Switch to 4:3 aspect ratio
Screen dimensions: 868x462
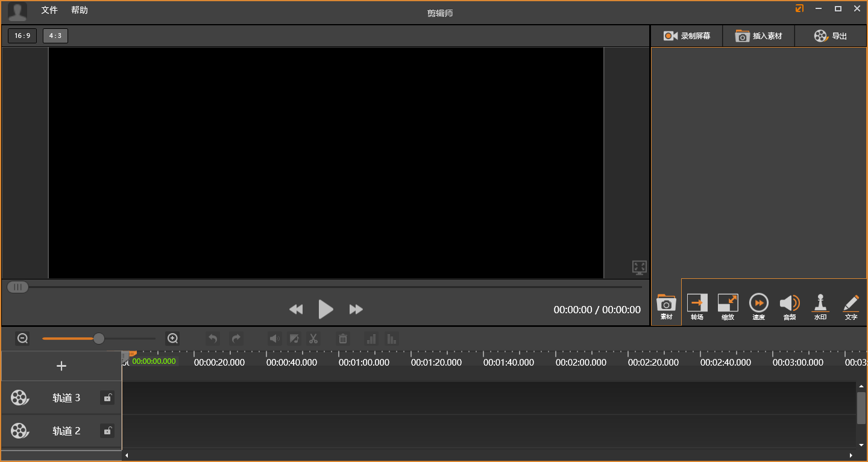click(x=55, y=36)
